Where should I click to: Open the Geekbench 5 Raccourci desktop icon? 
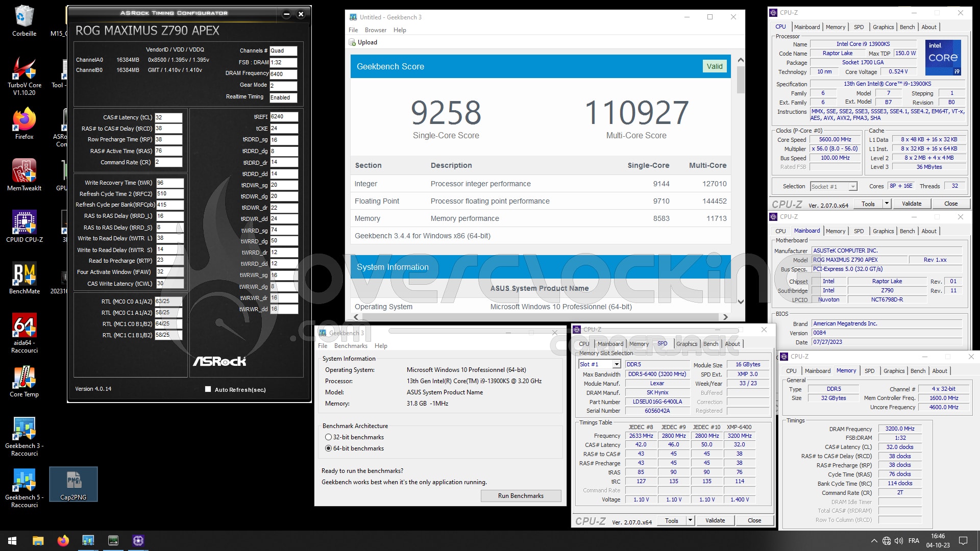[x=24, y=488]
